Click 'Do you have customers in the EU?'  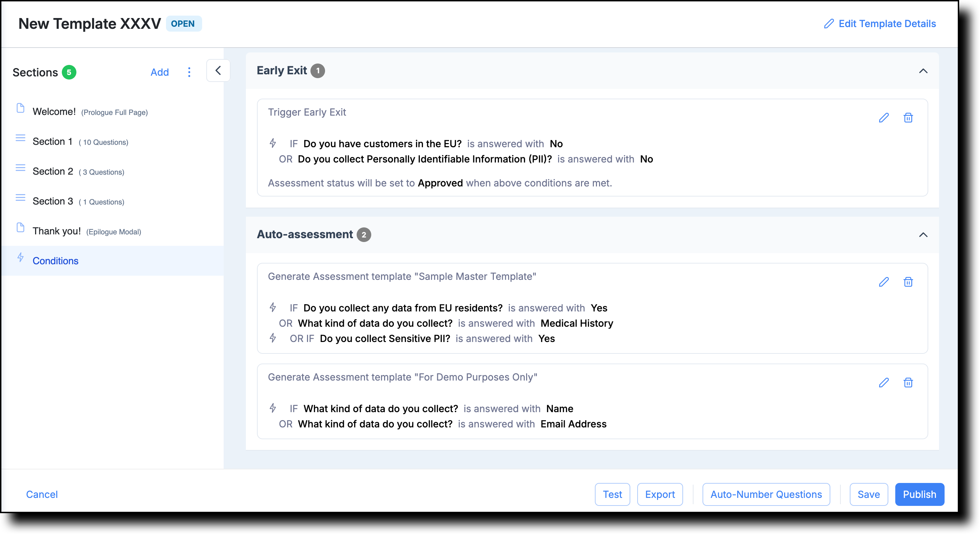382,144
